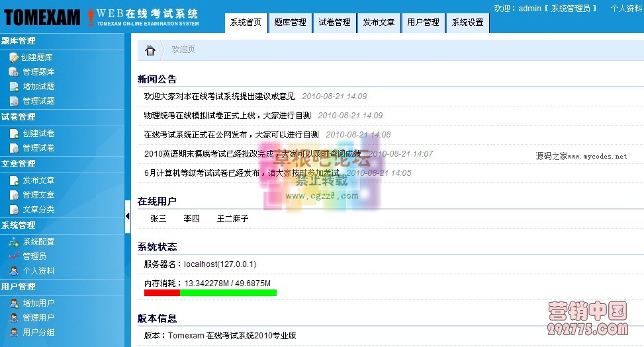644x347 pixels.
Task: Click the 欢迎页 breadcrumb label
Action: point(183,50)
